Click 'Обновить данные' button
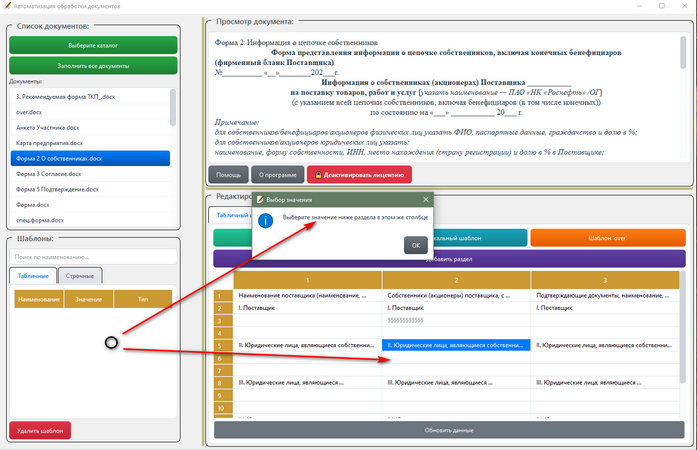The width and height of the screenshot is (697, 450). pyautogui.click(x=449, y=430)
